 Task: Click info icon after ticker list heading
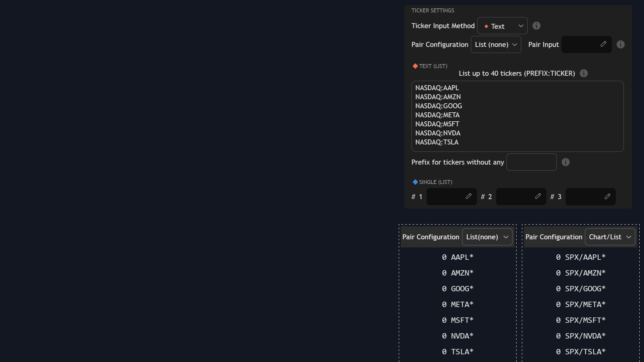584,73
